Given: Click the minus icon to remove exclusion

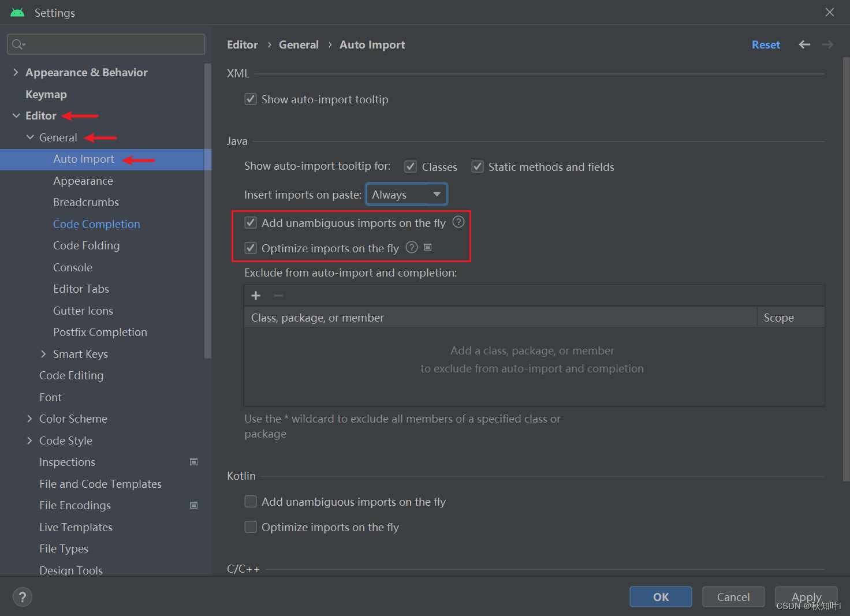Looking at the screenshot, I should point(278,296).
